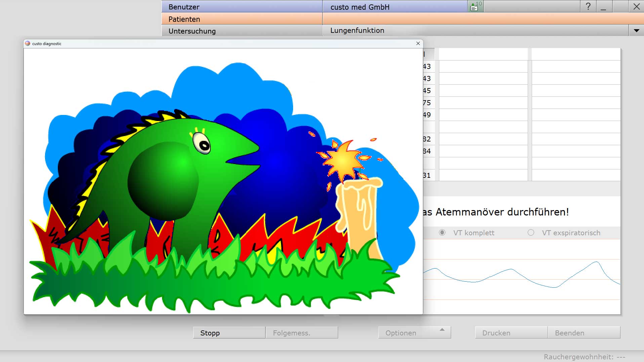Click the custo diagnostic title bar icon
644x362 pixels.
[28, 43]
